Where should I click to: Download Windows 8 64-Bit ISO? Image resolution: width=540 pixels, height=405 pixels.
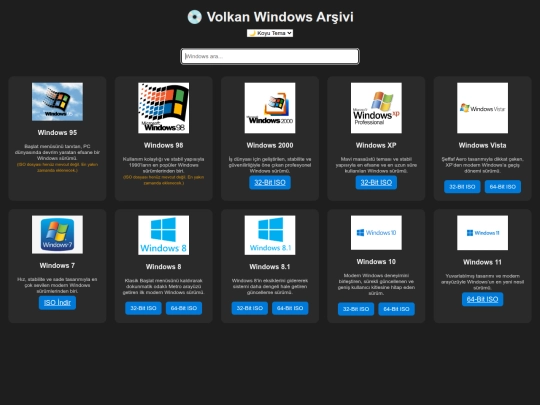184,308
